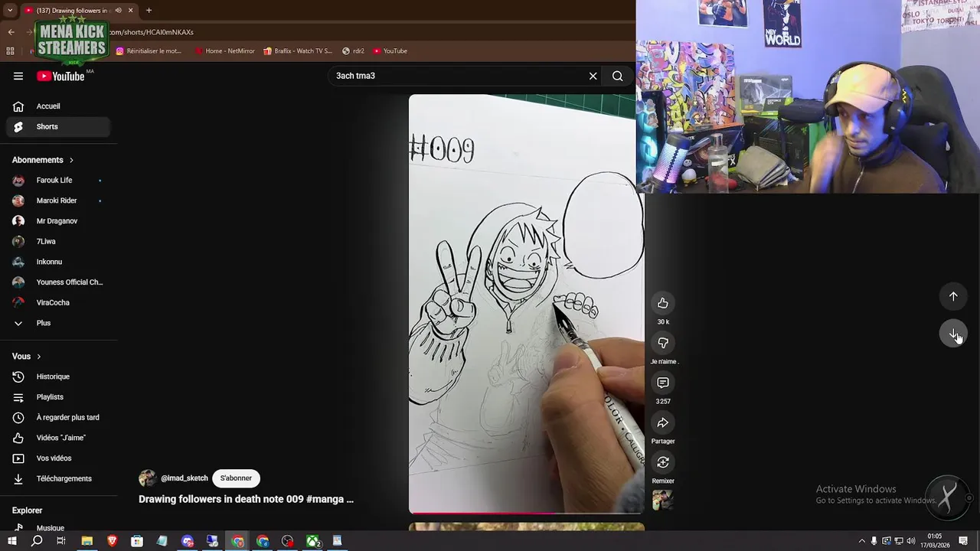Open Playlists in sidebar
The height and width of the screenshot is (551, 980).
click(x=58, y=397)
